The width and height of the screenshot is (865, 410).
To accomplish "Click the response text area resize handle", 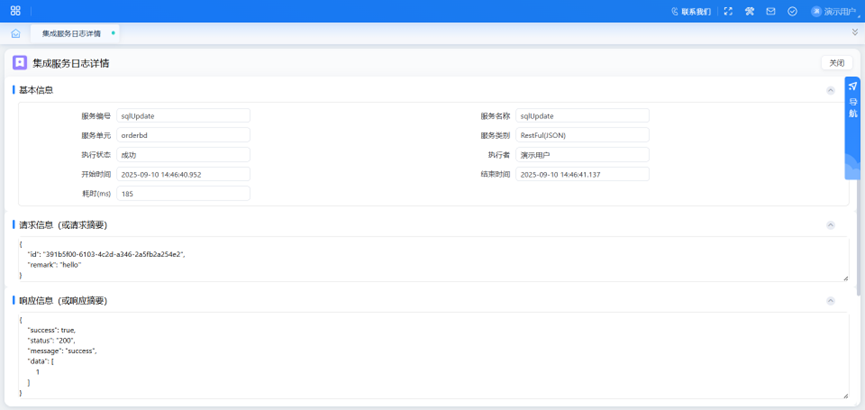I will [846, 395].
